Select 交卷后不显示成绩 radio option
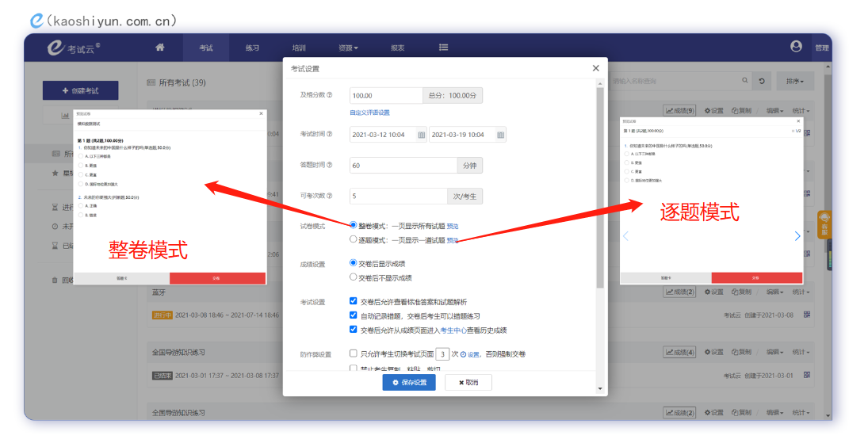The width and height of the screenshot is (868, 443). pyautogui.click(x=354, y=277)
